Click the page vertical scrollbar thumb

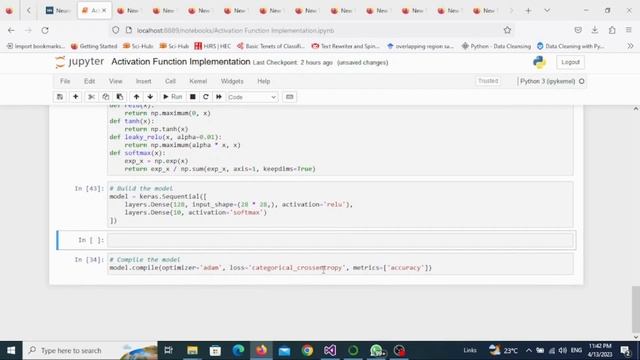[x=636, y=309]
